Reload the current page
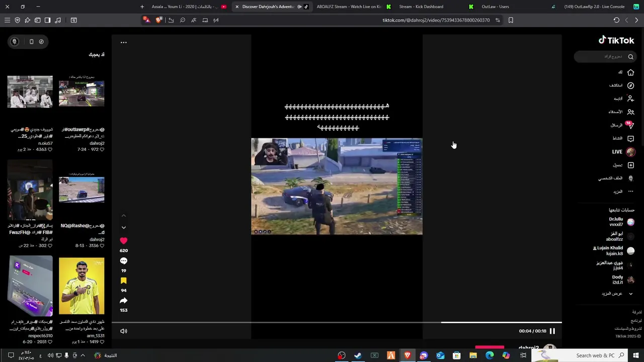 (x=616, y=20)
